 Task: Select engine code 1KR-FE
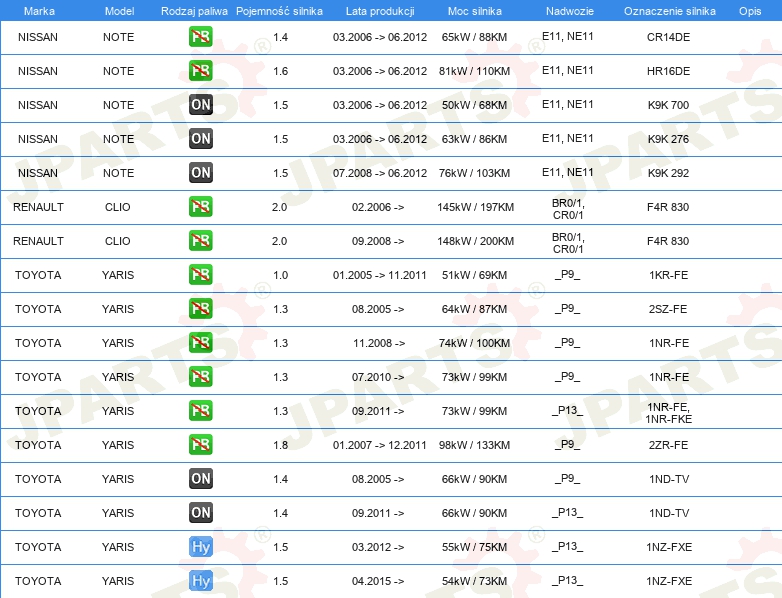[668, 275]
